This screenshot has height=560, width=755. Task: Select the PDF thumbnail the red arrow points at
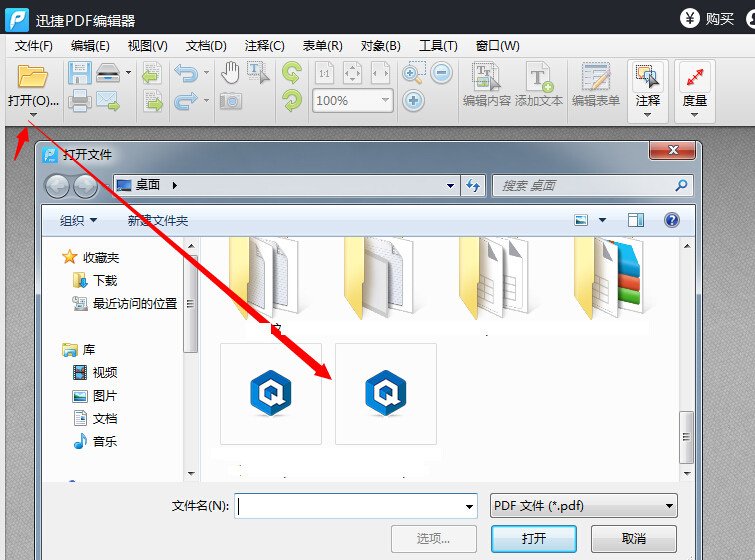386,394
